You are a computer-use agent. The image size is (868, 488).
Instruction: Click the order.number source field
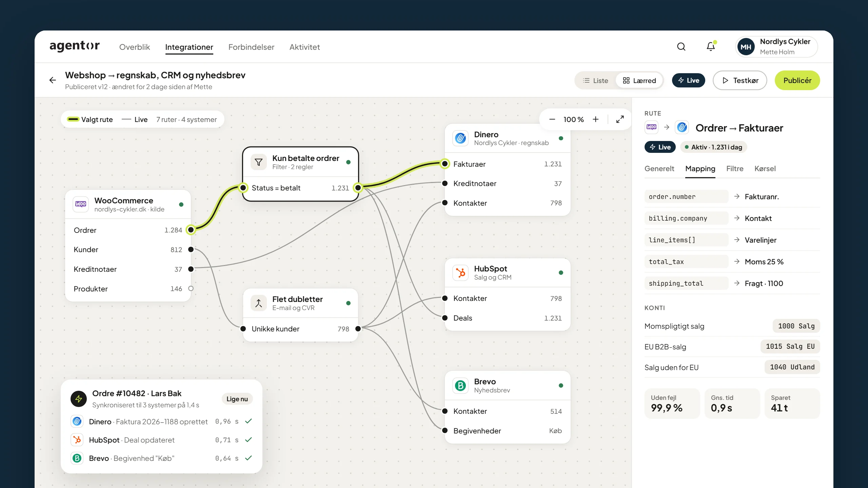click(686, 197)
